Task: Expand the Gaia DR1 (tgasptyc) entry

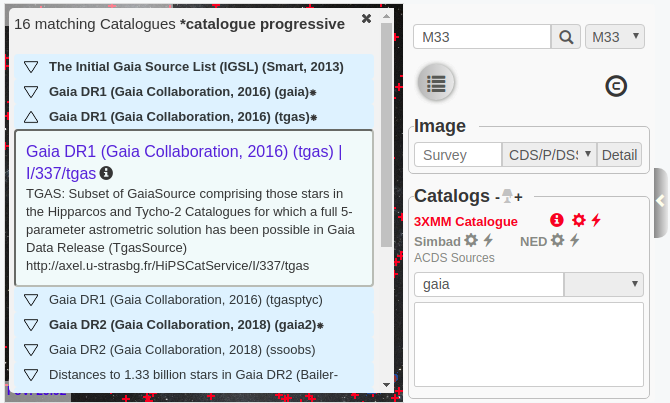Action: 31,300
